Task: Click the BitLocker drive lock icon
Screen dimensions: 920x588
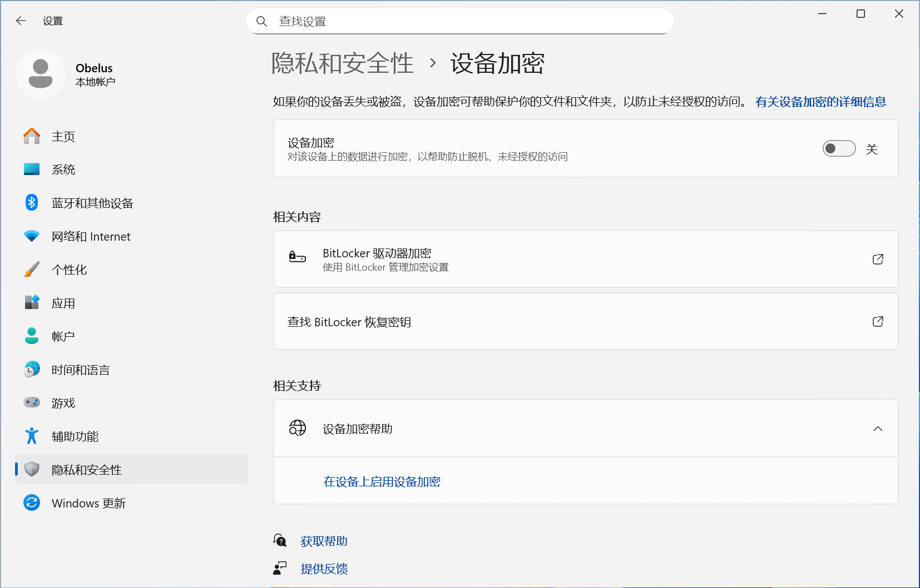Action: [x=297, y=257]
